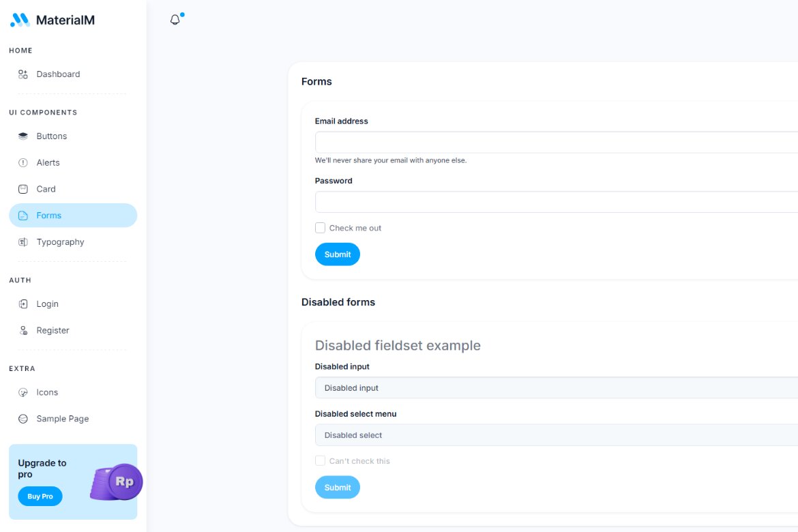Image resolution: width=798 pixels, height=532 pixels.
Task: Open the Register page from the sidebar
Action: click(52, 330)
